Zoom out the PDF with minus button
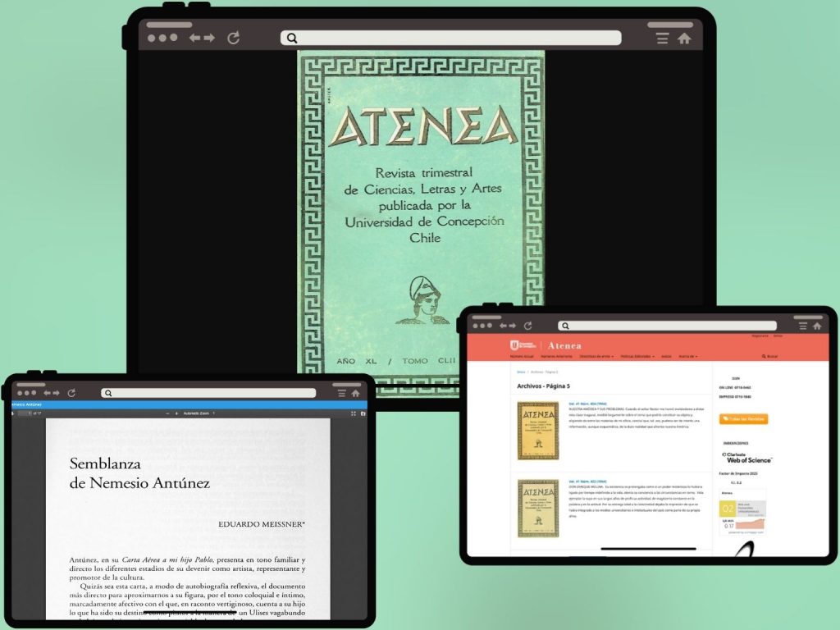Screen dimensions: 840x630 [167, 413]
